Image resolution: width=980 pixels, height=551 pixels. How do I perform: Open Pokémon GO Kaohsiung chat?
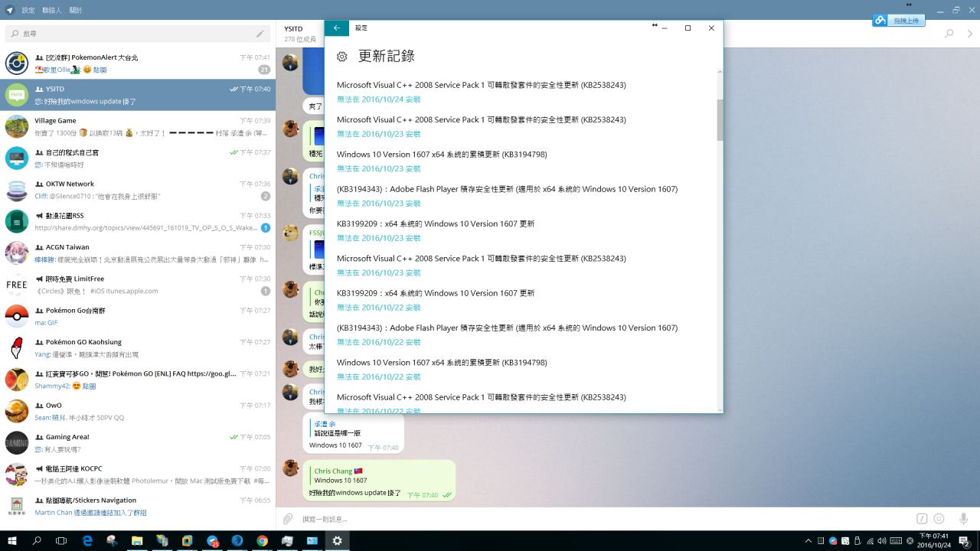[138, 348]
